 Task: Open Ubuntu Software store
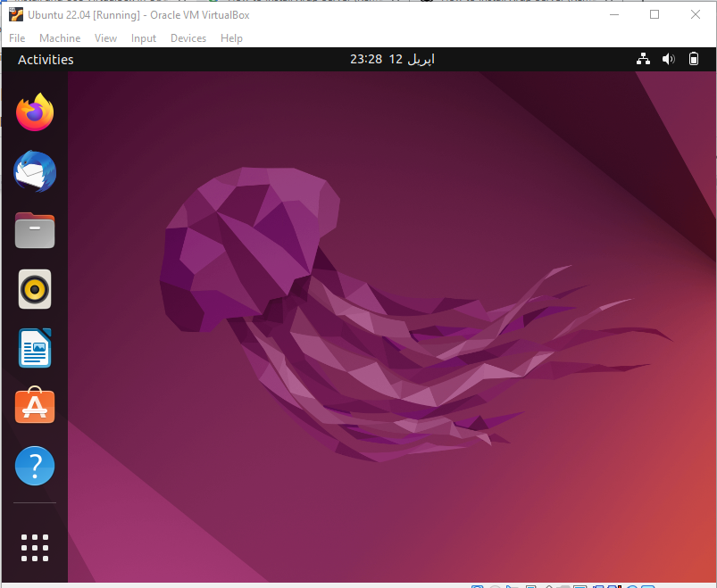35,405
